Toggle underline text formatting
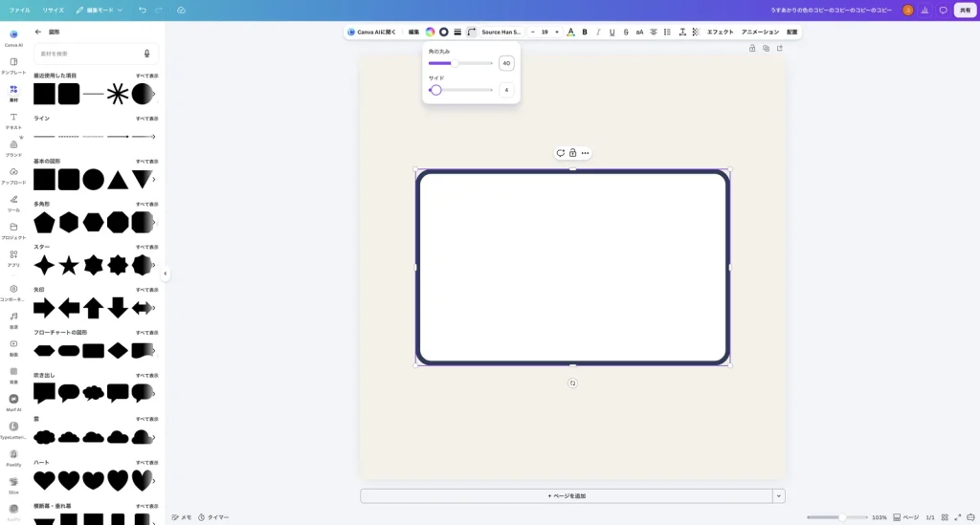Viewport: 980px width, 525px height. tap(612, 32)
